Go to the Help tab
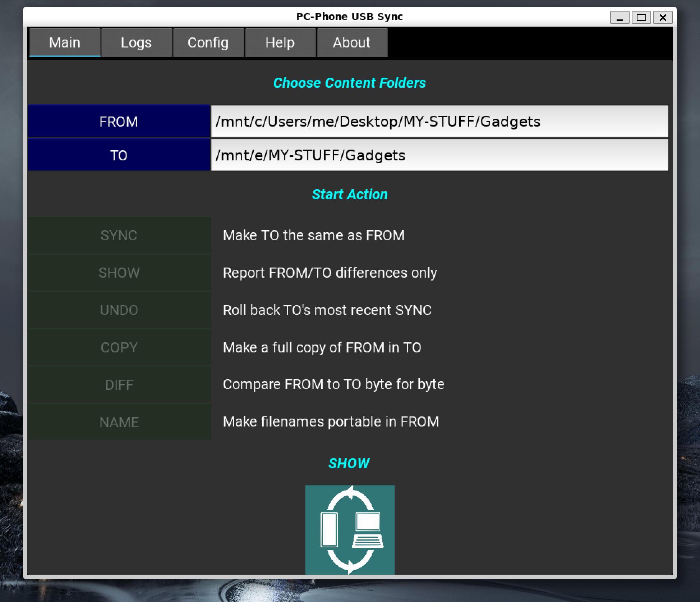This screenshot has width=700, height=602. point(280,42)
